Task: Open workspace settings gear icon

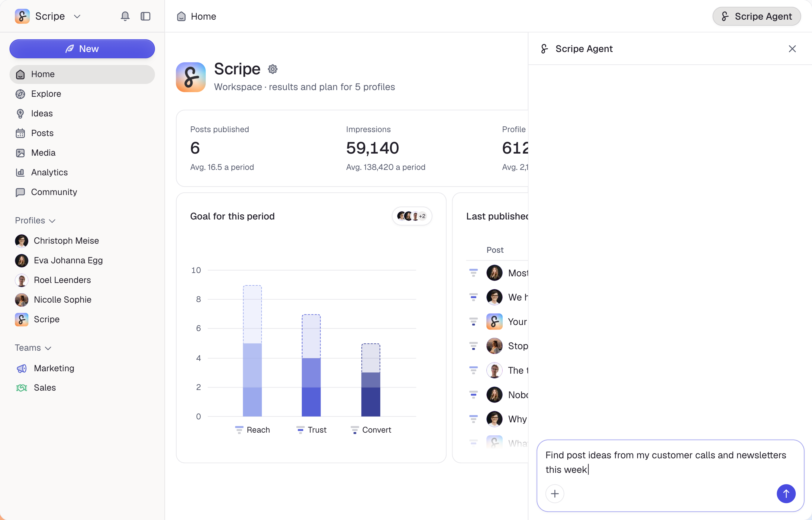Action: point(272,69)
